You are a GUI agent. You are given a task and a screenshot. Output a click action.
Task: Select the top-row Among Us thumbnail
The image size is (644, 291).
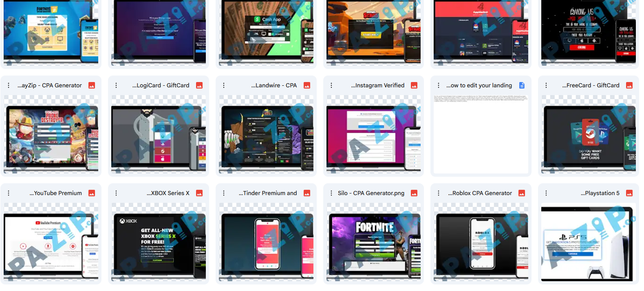(x=589, y=33)
